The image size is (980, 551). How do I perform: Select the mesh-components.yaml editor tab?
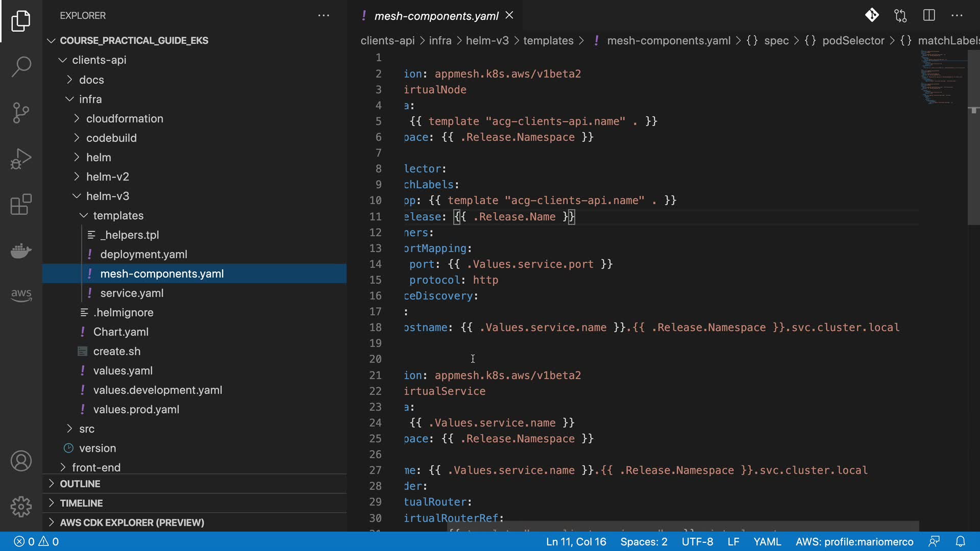click(x=436, y=16)
